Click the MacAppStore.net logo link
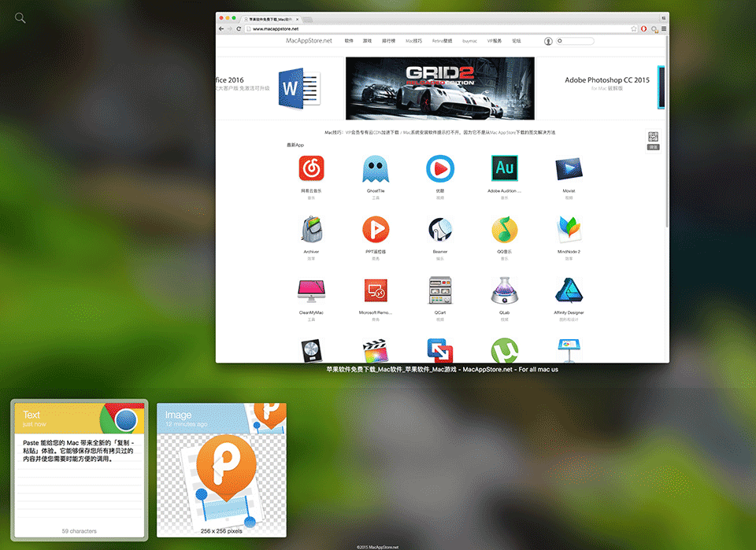 click(309, 40)
